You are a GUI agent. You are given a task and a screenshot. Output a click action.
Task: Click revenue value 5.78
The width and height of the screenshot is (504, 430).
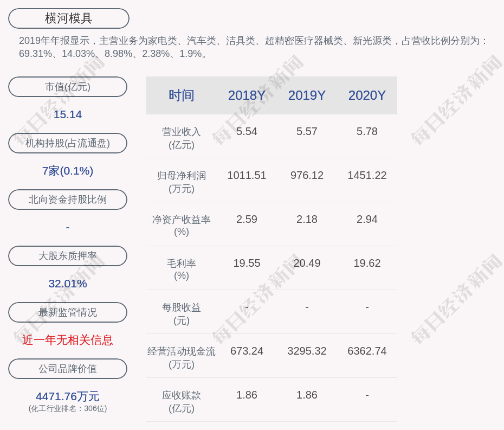point(367,132)
